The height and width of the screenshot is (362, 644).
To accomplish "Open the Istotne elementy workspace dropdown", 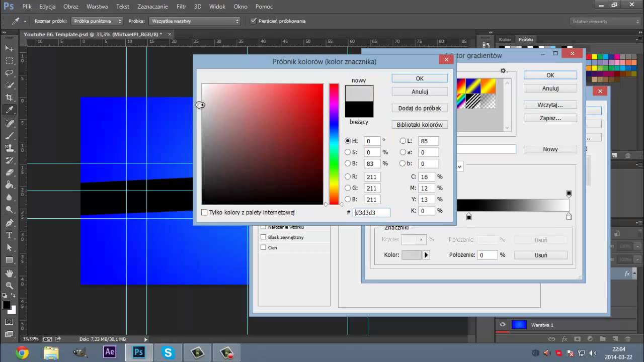I will coord(604,21).
